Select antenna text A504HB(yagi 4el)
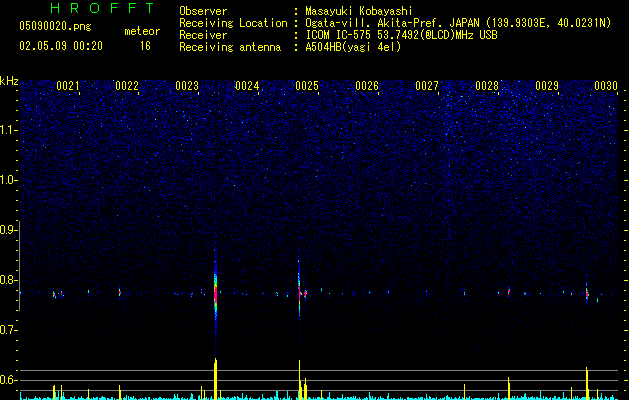Screen dimensions: 629x400 (353, 47)
